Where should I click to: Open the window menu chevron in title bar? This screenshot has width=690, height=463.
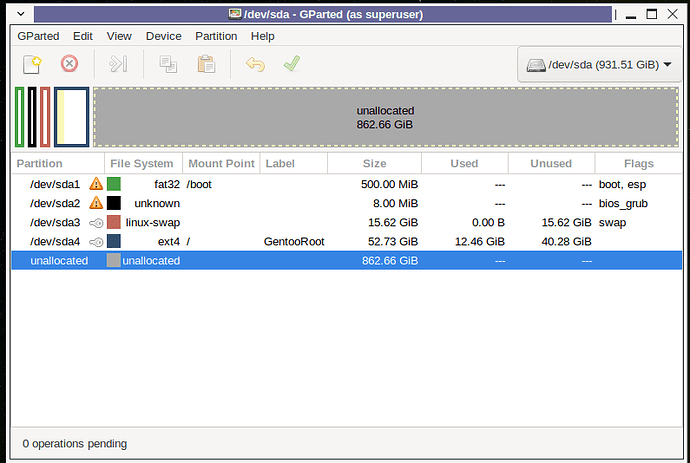pos(21,14)
